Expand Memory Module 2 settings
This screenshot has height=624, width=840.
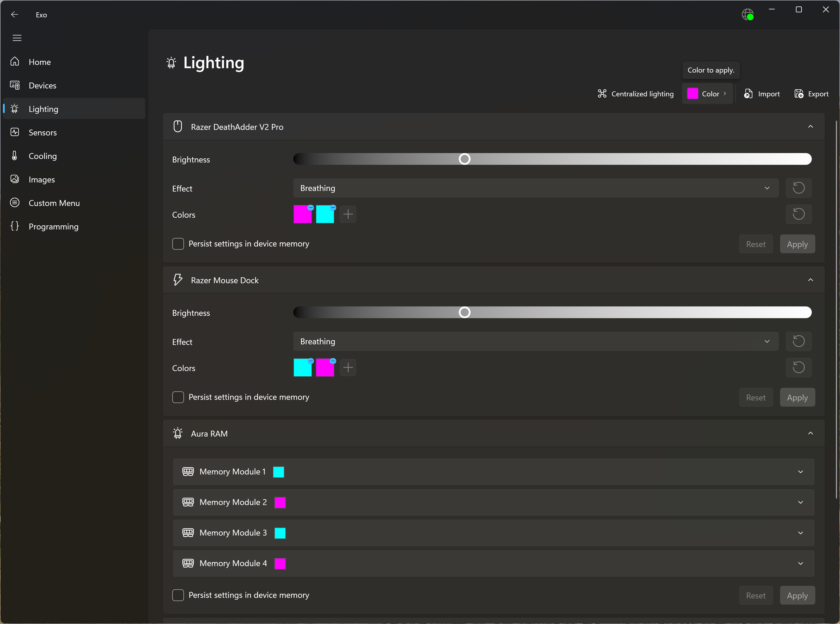tap(800, 502)
